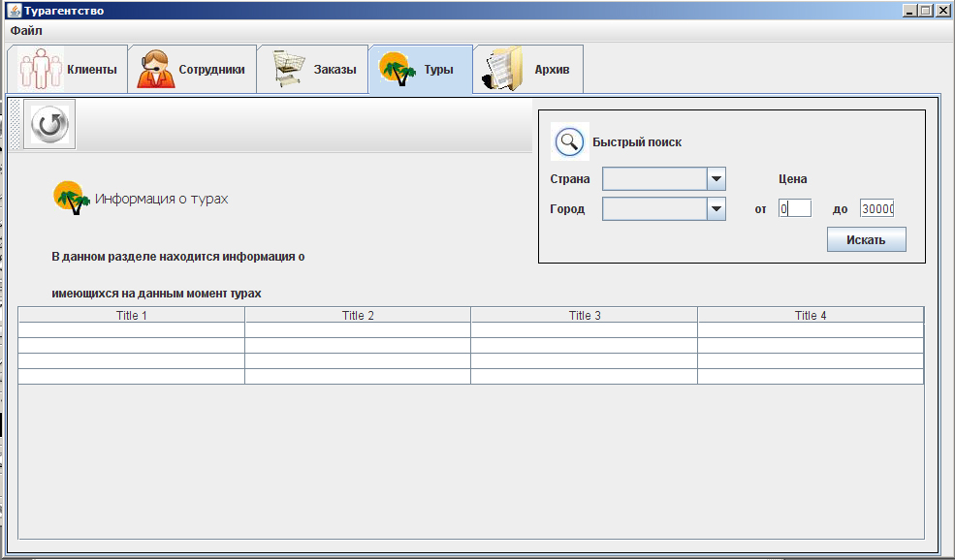This screenshot has width=955, height=560.
Task: Click the Страна label text
Action: pos(570,179)
